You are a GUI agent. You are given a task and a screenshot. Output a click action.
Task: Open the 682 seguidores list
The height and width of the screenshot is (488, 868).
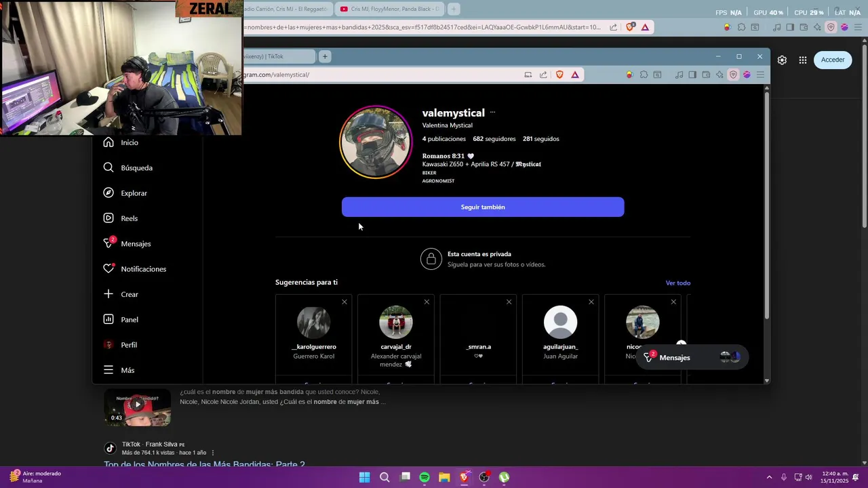(x=494, y=139)
